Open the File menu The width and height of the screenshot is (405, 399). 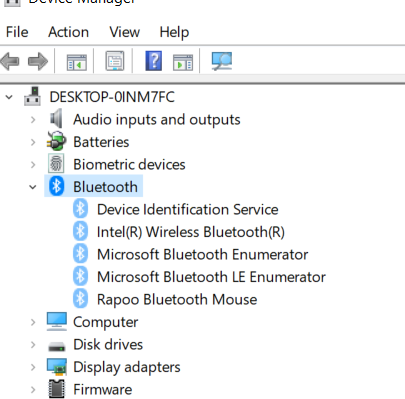coord(17,32)
